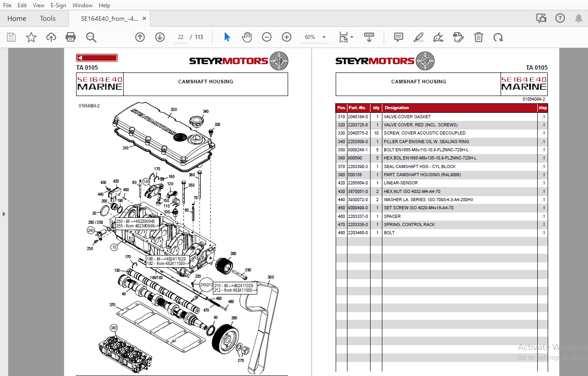This screenshot has width=588, height=376.
Task: Upload the file to cloud storage
Action: [51, 37]
